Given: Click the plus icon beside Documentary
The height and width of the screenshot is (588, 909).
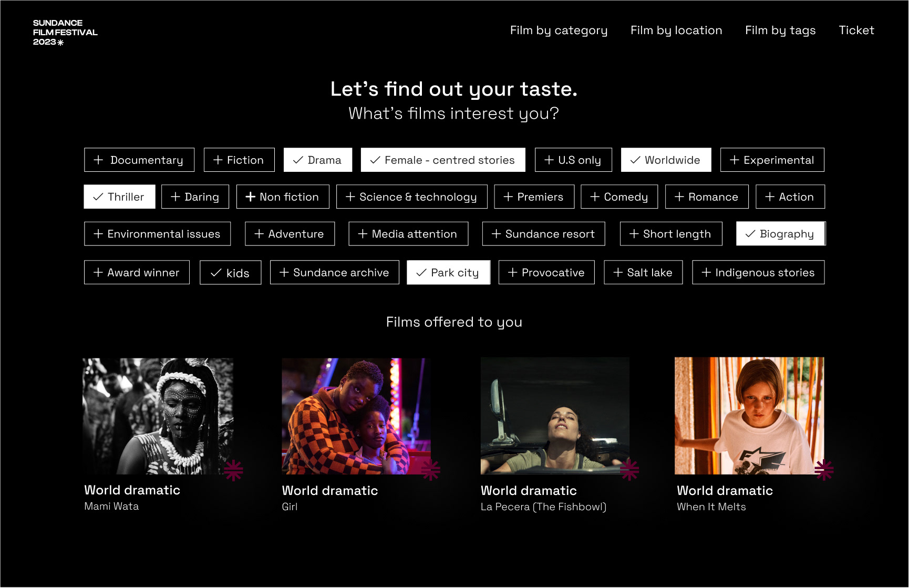Looking at the screenshot, I should coord(98,160).
